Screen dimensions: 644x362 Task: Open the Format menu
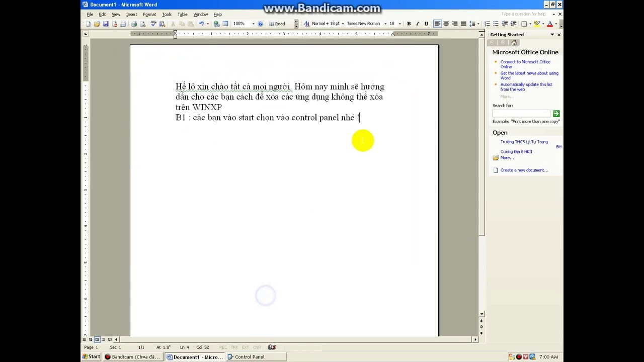tap(149, 15)
